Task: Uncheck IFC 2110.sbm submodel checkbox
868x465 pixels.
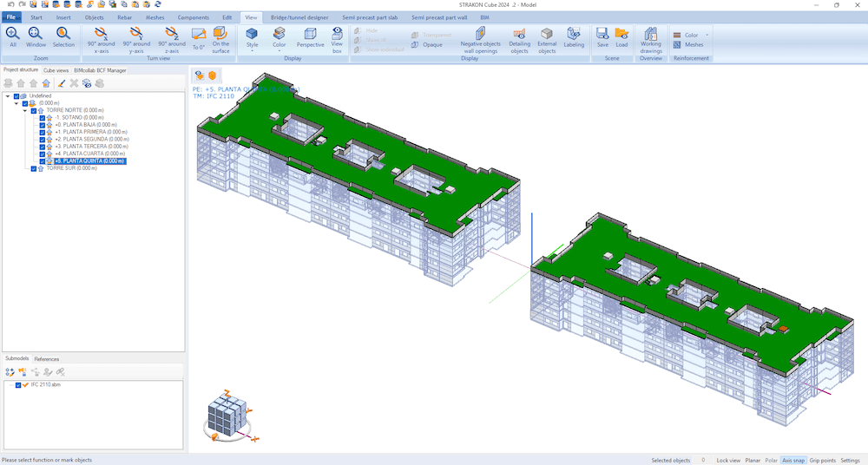Action: (x=18, y=384)
